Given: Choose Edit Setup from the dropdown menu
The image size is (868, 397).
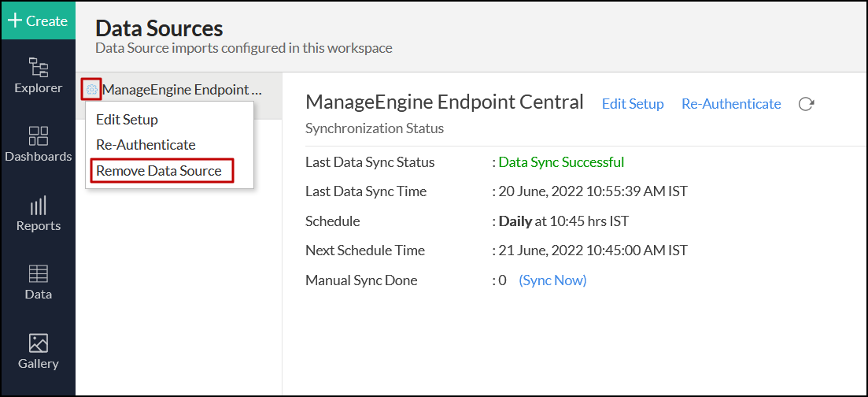Looking at the screenshot, I should pyautogui.click(x=127, y=120).
